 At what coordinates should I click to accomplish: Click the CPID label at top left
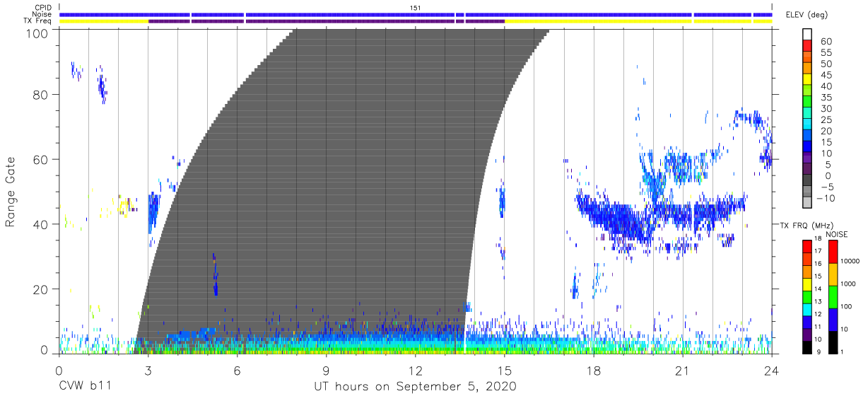pos(43,8)
